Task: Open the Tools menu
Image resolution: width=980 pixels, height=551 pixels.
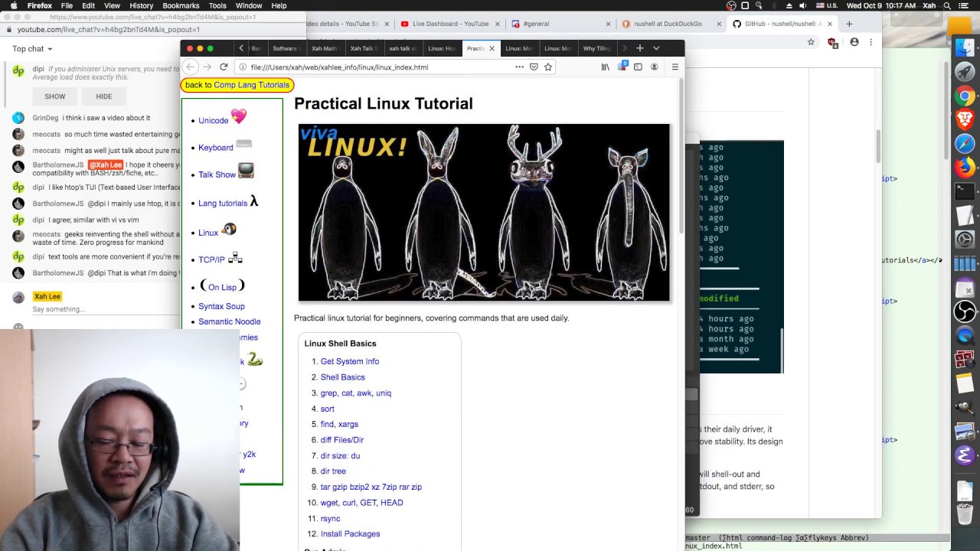Action: (217, 5)
